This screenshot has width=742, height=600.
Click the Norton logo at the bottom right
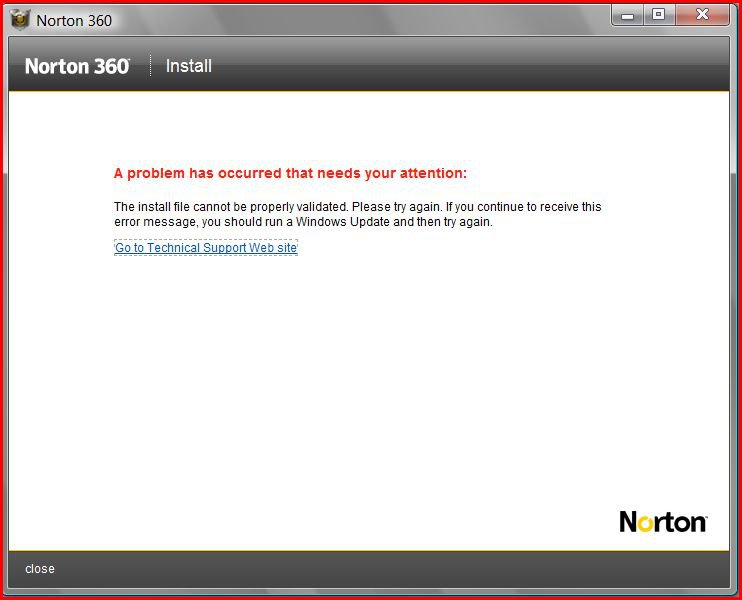pos(663,521)
